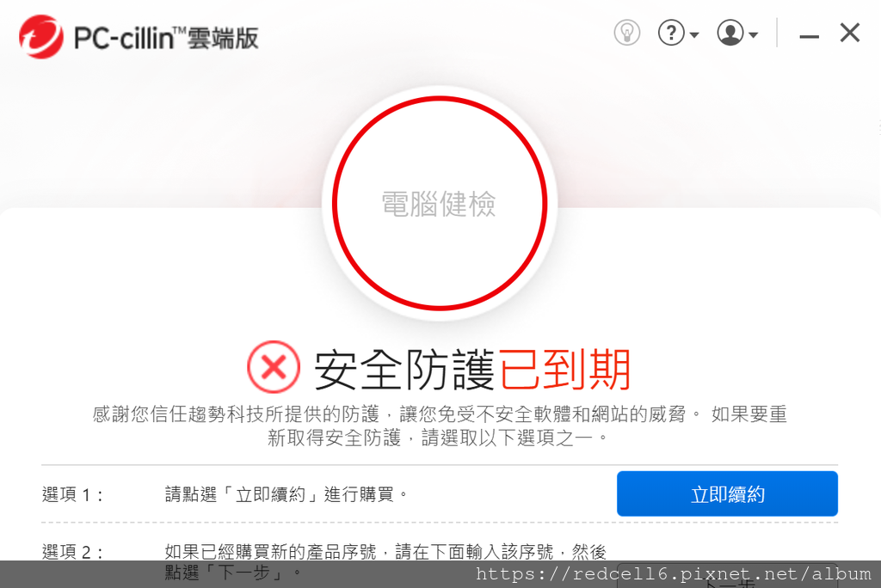Click the blue 立即續約 button
Image resolution: width=881 pixels, height=588 pixels.
[x=727, y=493]
